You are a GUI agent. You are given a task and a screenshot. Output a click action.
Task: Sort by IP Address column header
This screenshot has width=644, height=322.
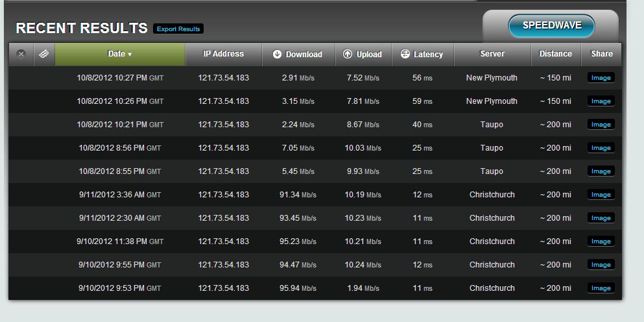pyautogui.click(x=224, y=54)
